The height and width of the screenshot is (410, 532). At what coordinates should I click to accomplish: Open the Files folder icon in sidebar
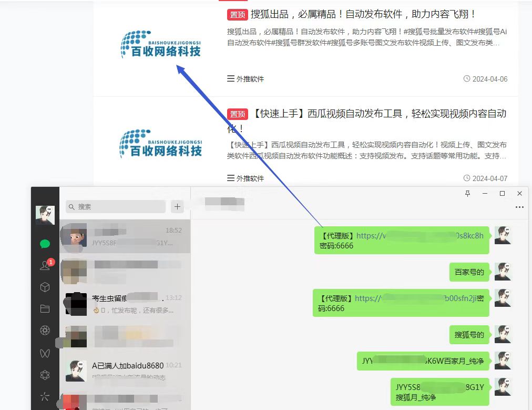(45, 308)
